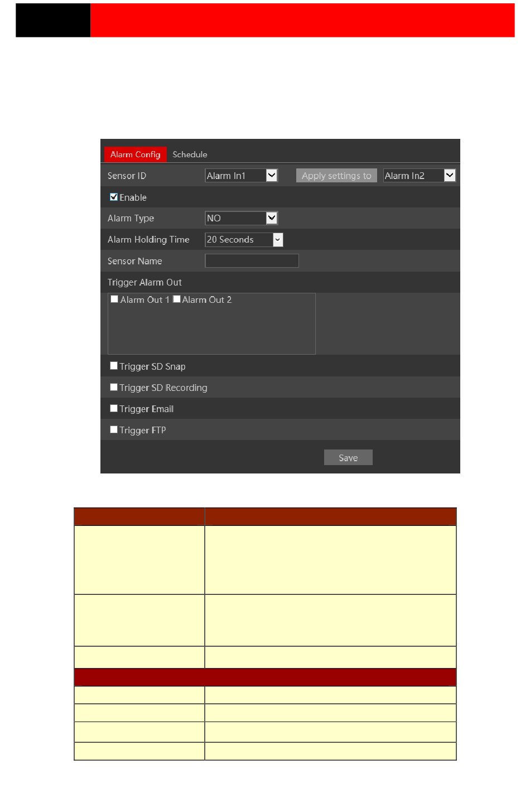
Task: Open the Schedule tab
Action: (190, 154)
